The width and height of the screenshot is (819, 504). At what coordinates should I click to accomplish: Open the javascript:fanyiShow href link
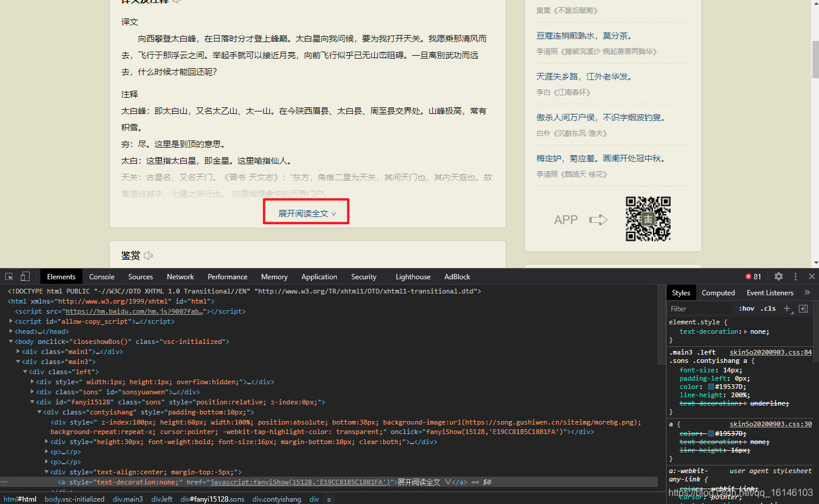click(300, 482)
